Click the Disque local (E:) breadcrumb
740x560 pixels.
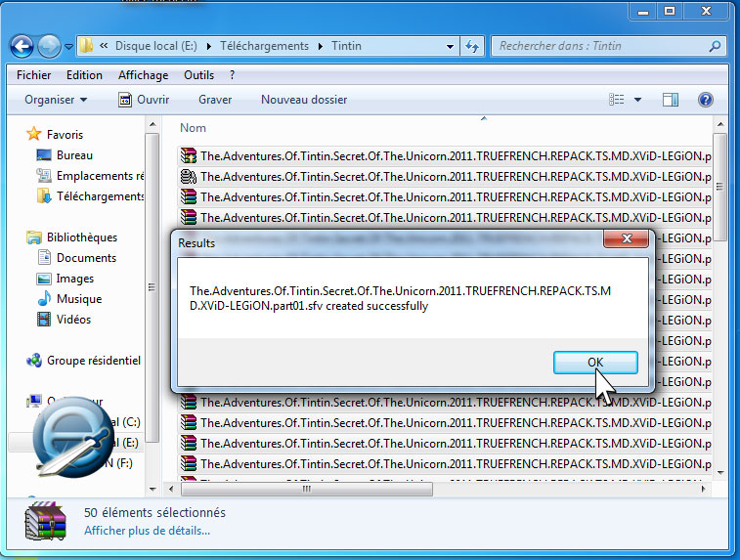coord(156,46)
